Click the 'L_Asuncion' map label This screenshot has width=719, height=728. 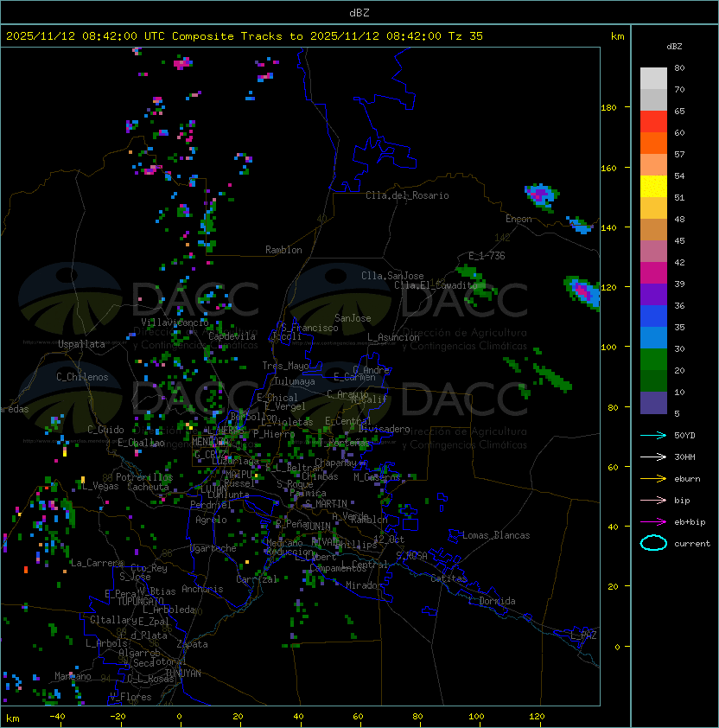click(x=393, y=337)
